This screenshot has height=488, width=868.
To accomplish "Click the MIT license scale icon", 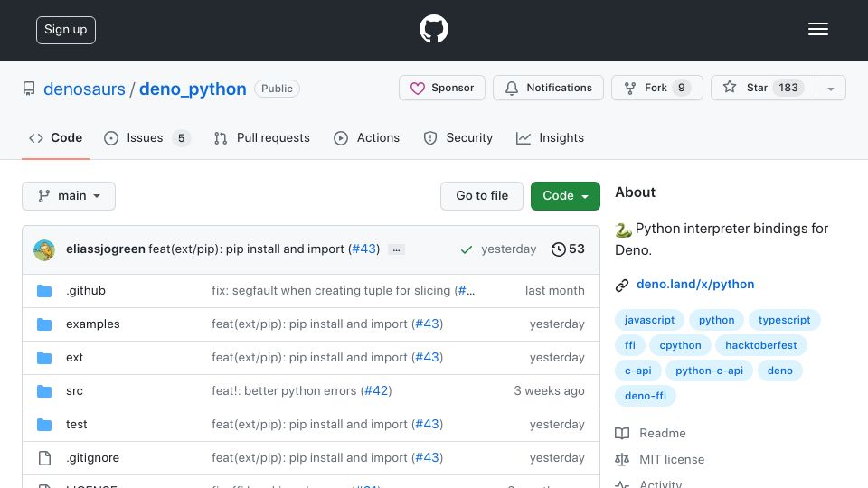I will point(622,459).
